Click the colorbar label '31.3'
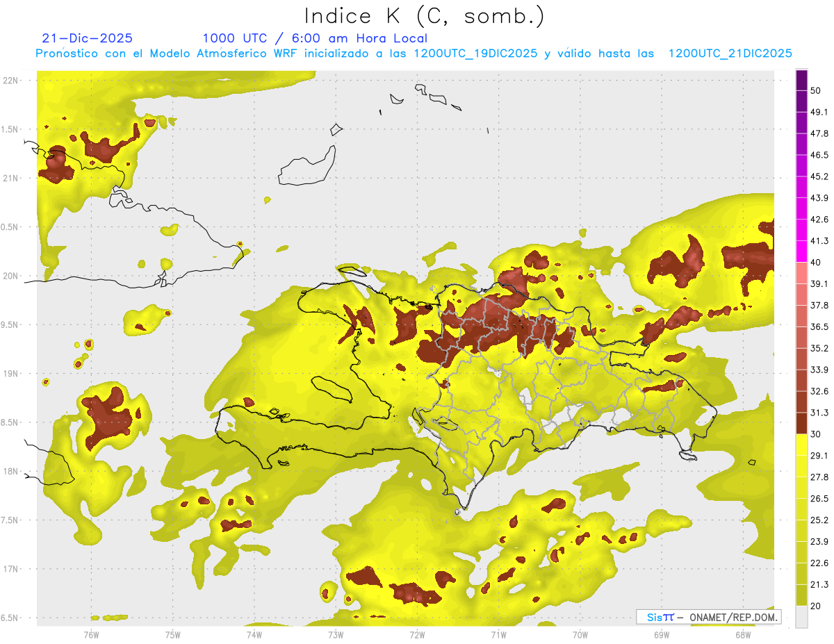Image resolution: width=834 pixels, height=644 pixels. pyautogui.click(x=819, y=413)
